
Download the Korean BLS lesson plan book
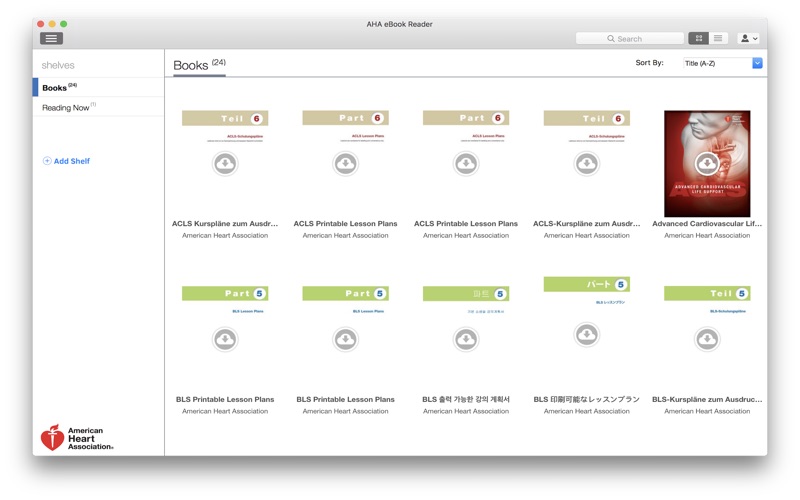466,339
